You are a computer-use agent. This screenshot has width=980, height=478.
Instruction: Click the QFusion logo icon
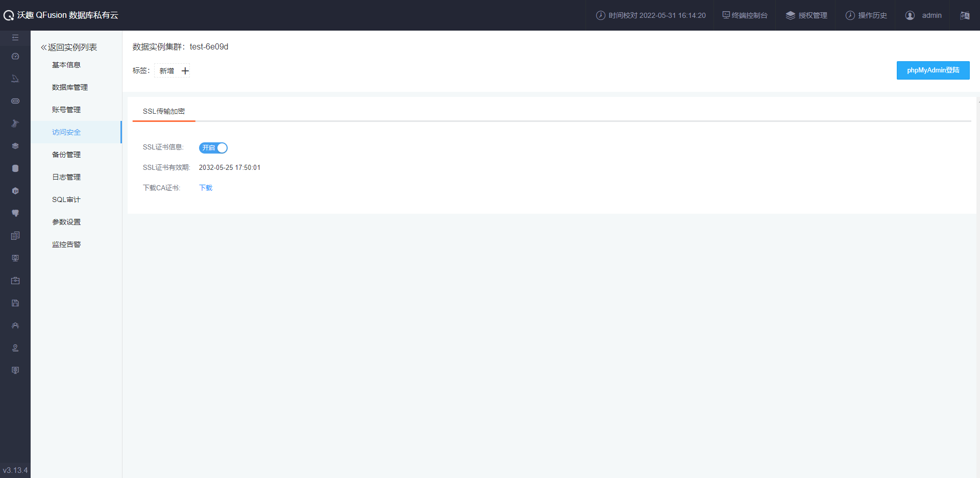click(x=9, y=15)
